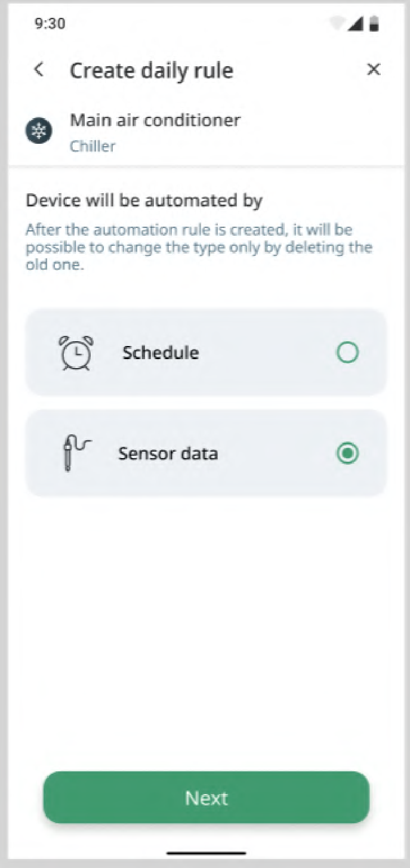Tap the snowflake chiller device icon

[39, 131]
